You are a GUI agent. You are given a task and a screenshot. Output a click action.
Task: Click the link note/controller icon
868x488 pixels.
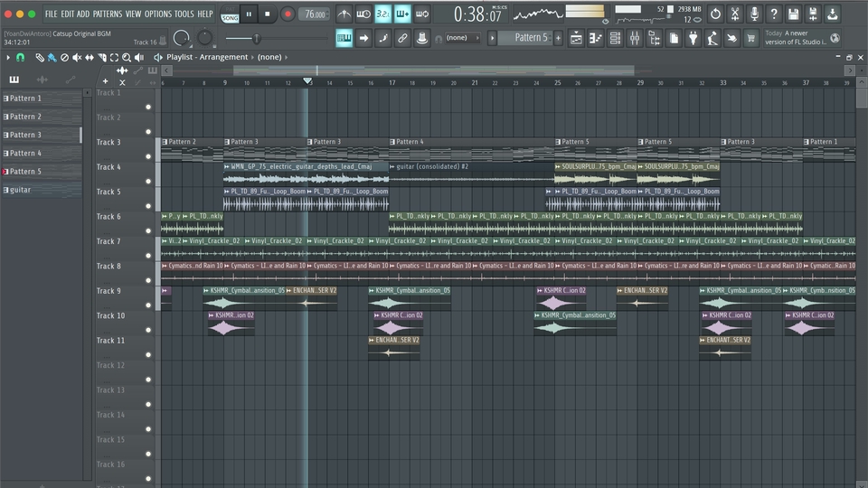point(402,38)
